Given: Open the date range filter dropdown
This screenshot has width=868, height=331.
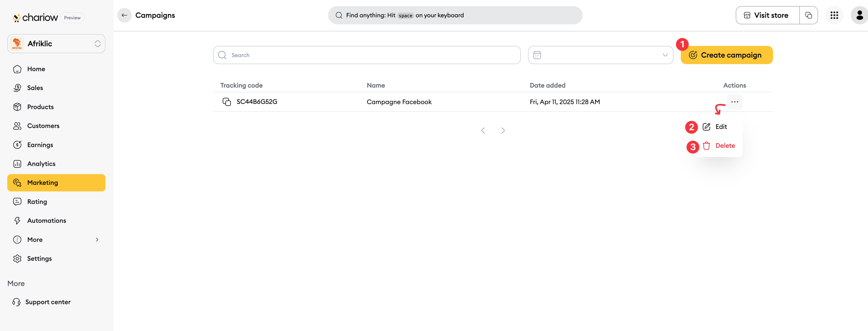Looking at the screenshot, I should 601,55.
